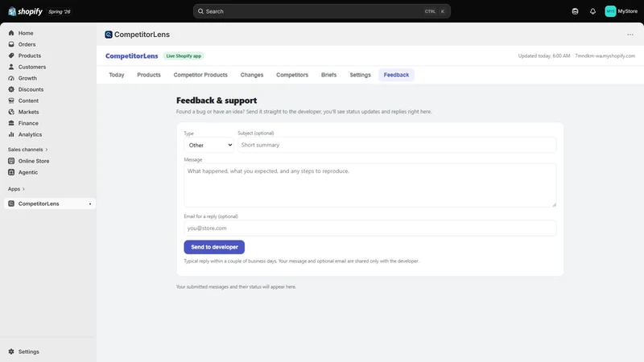Viewport: 644px width, 362px height.
Task: Switch to the Competitor Products tab
Action: pos(200,75)
